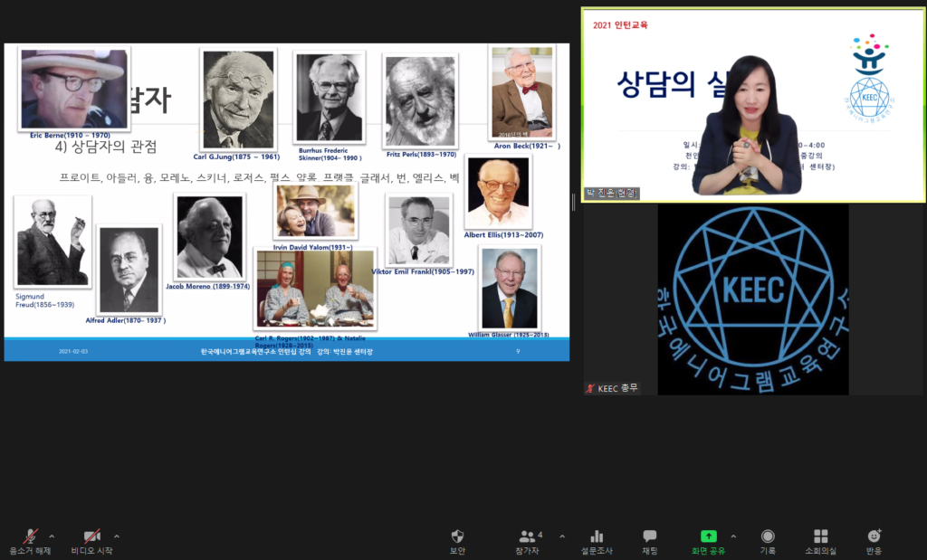
Task: Click caption "Jacob Moreno (1899-1974)"
Action: pos(207,286)
